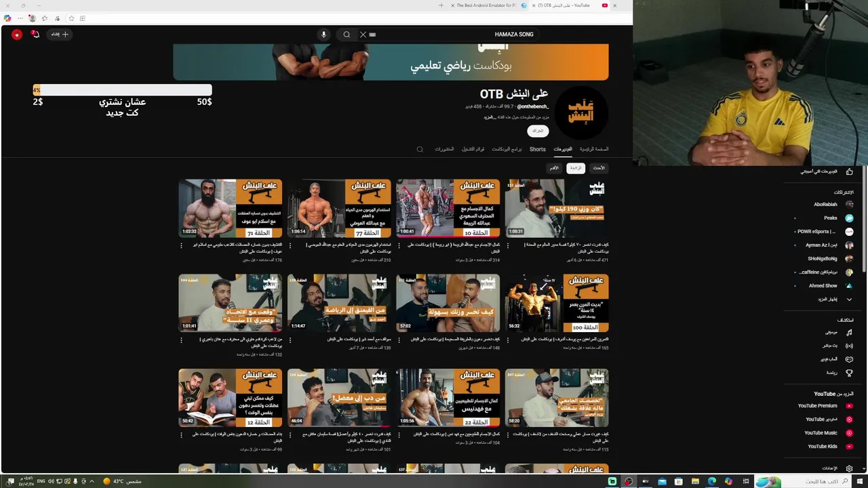Open the episode 71 video thumbnail

pos(231,208)
